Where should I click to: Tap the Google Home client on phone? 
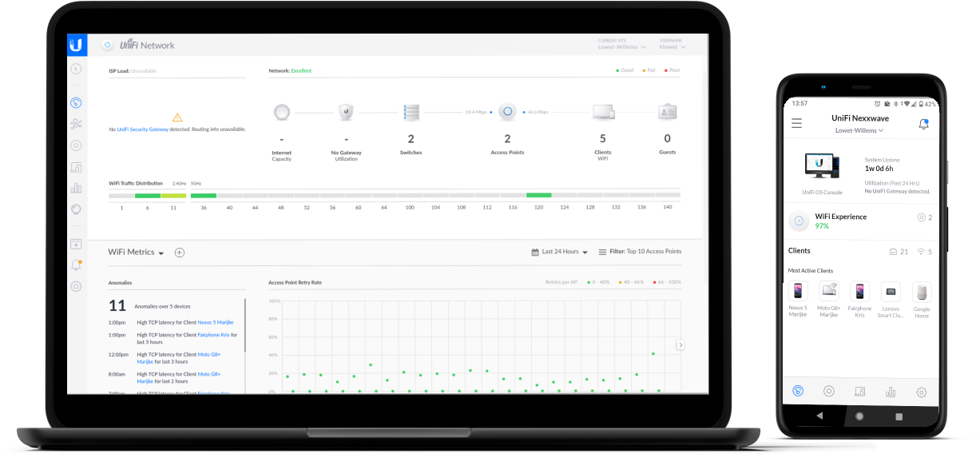tap(922, 300)
